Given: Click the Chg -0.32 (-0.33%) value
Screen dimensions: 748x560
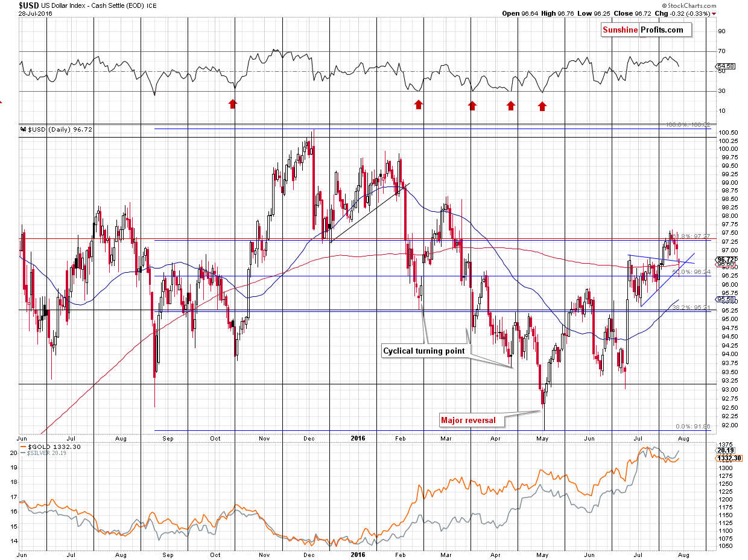Looking at the screenshot, I should coord(683,13).
